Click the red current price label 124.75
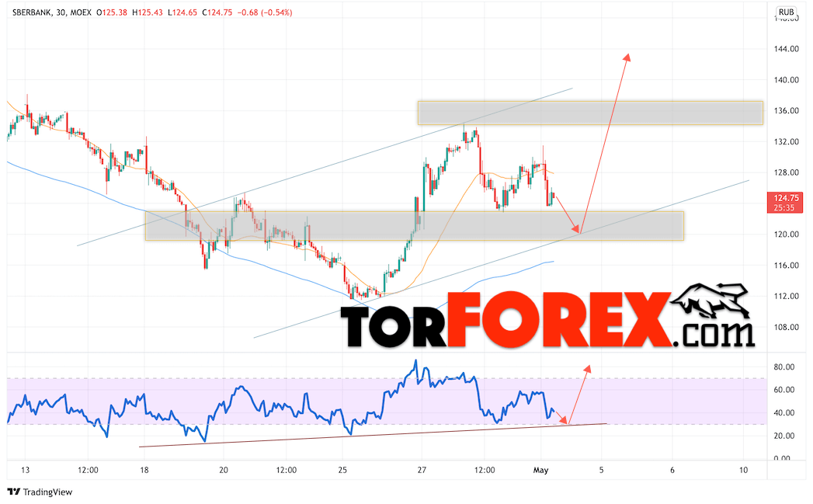The width and height of the screenshot is (813, 504). (786, 197)
